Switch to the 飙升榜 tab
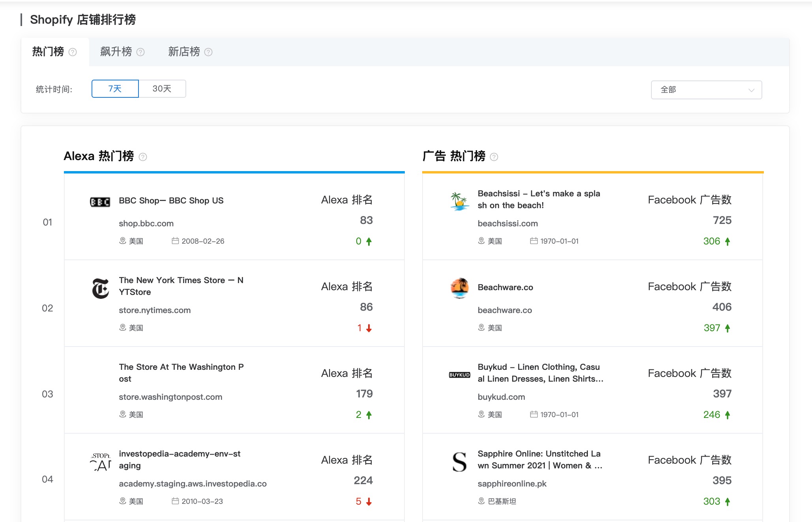The image size is (812, 522). [116, 52]
